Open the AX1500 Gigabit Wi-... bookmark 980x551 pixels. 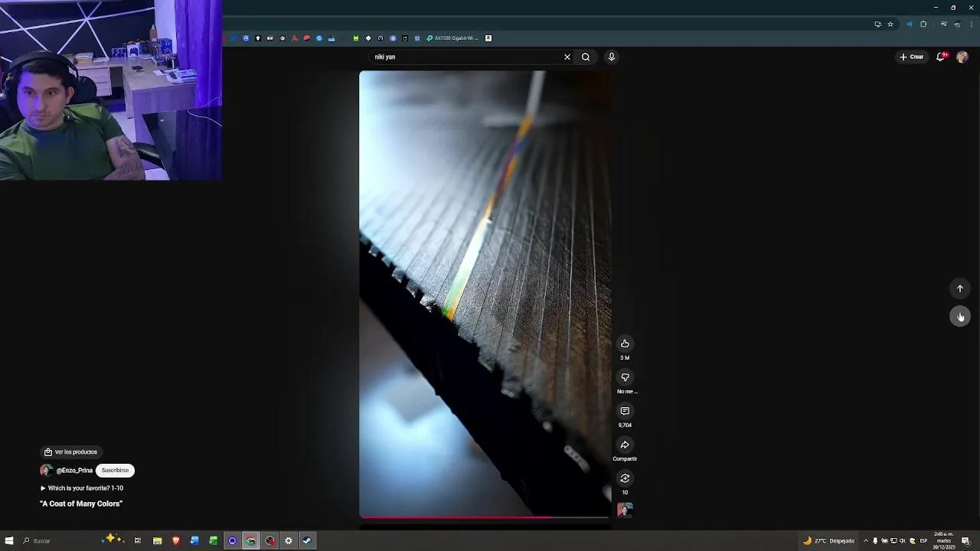(452, 38)
